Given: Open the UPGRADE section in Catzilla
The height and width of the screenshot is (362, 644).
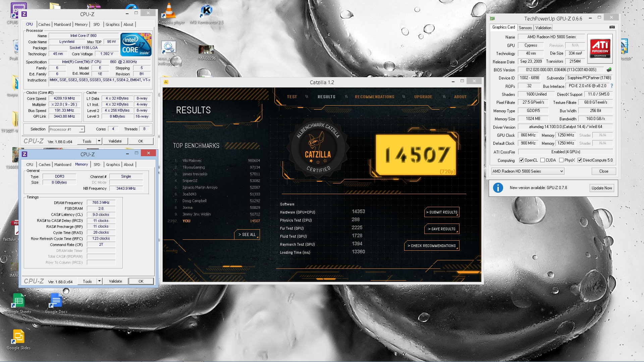Looking at the screenshot, I should pos(423,97).
